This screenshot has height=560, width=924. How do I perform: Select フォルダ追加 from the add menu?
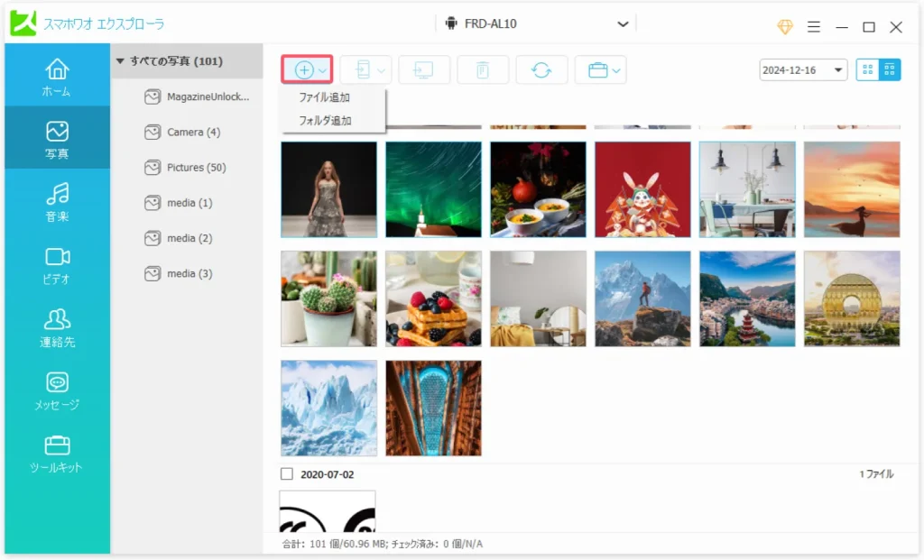pyautogui.click(x=325, y=121)
